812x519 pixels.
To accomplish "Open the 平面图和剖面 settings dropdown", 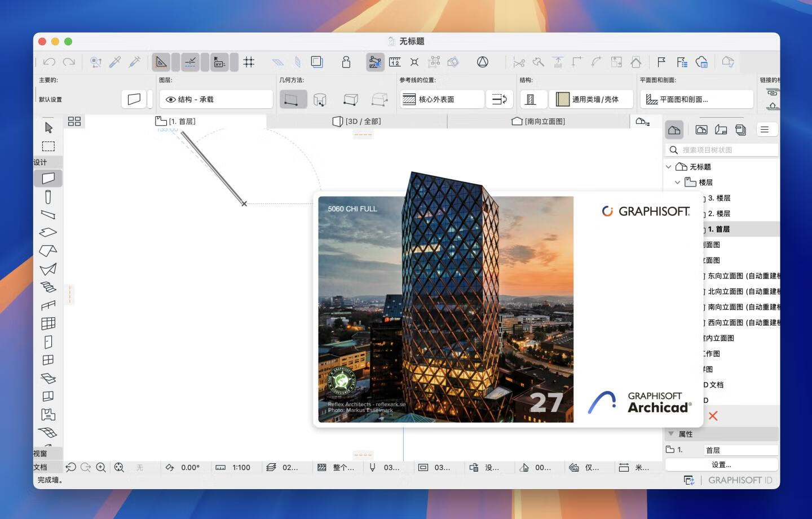I will click(x=697, y=99).
